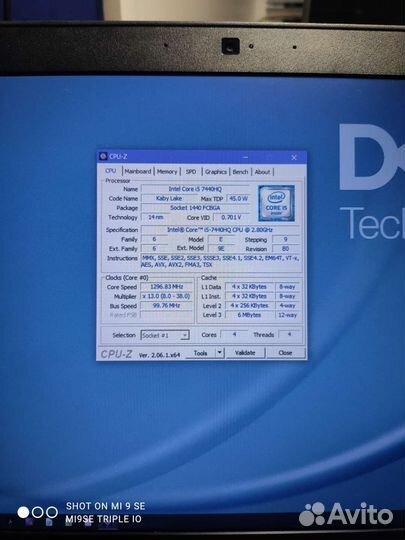This screenshot has height=540, width=405.
Task: Click the Threads count field
Action: coord(289,334)
